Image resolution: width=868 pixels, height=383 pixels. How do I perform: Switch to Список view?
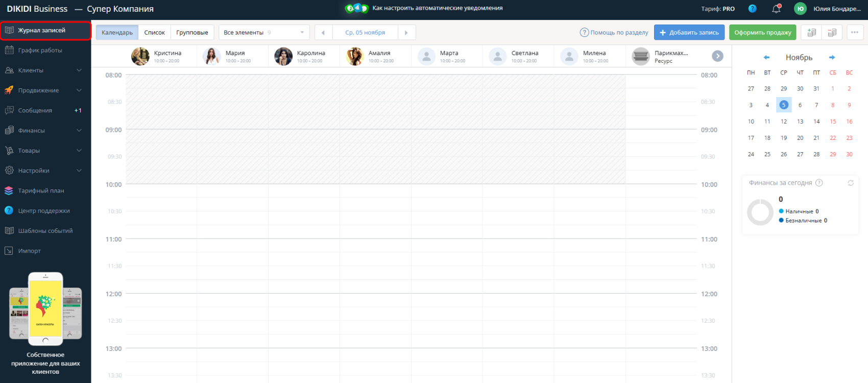[x=154, y=33]
